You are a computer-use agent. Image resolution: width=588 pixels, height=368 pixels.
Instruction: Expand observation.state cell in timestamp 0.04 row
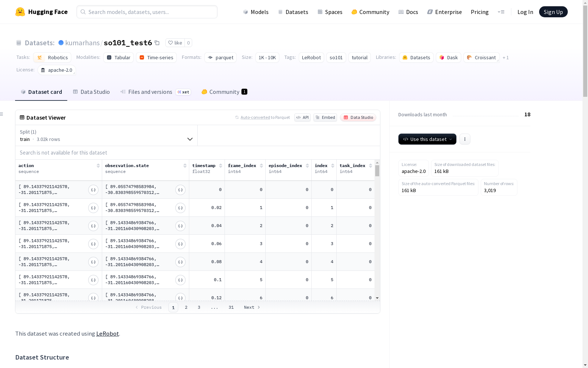pyautogui.click(x=180, y=226)
